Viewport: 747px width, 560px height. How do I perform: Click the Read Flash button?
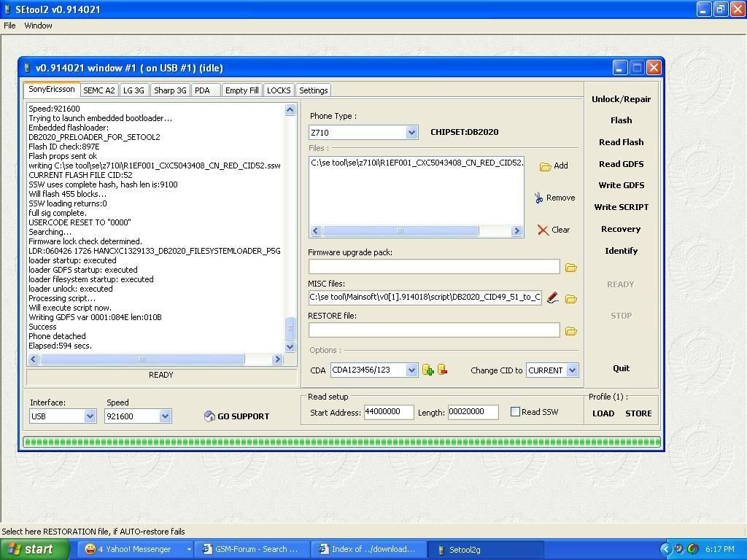click(x=622, y=142)
